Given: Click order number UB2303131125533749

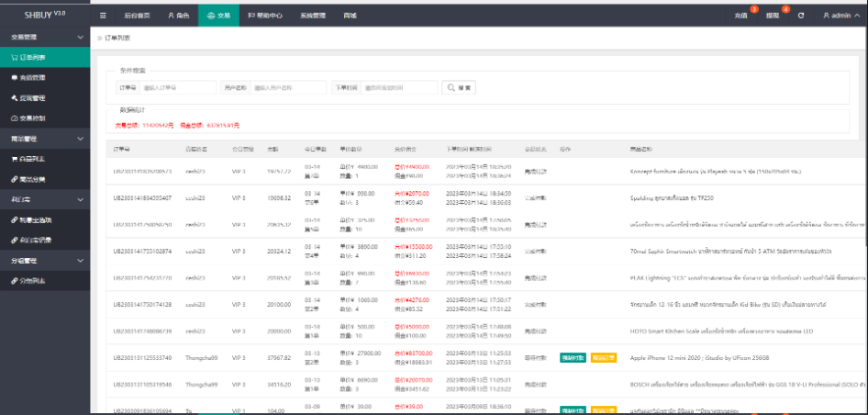Looking at the screenshot, I should click(142, 358).
